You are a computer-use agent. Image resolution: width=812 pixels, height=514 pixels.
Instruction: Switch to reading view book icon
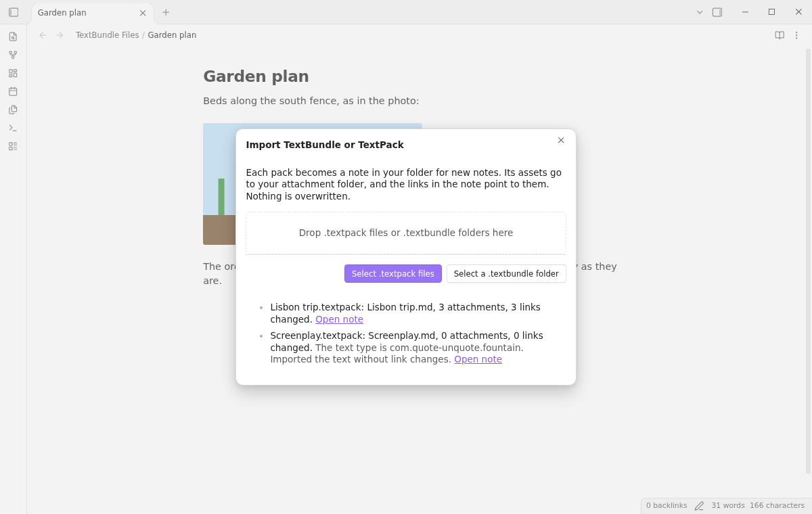[x=780, y=35]
